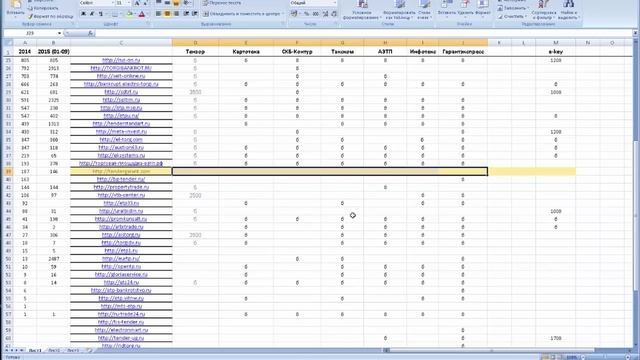Click the Delete cells (Удалить) icon
Image resolution: width=640 pixels, height=360 pixels.
click(464, 8)
